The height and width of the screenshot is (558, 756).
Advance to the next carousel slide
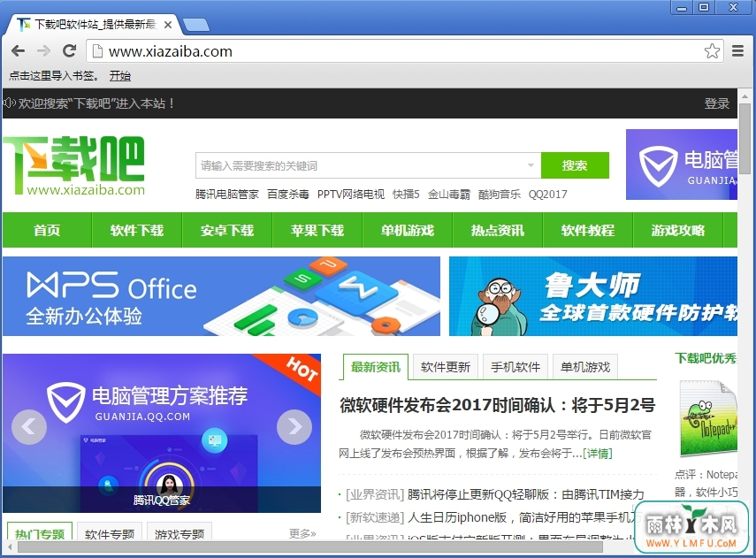pos(294,427)
